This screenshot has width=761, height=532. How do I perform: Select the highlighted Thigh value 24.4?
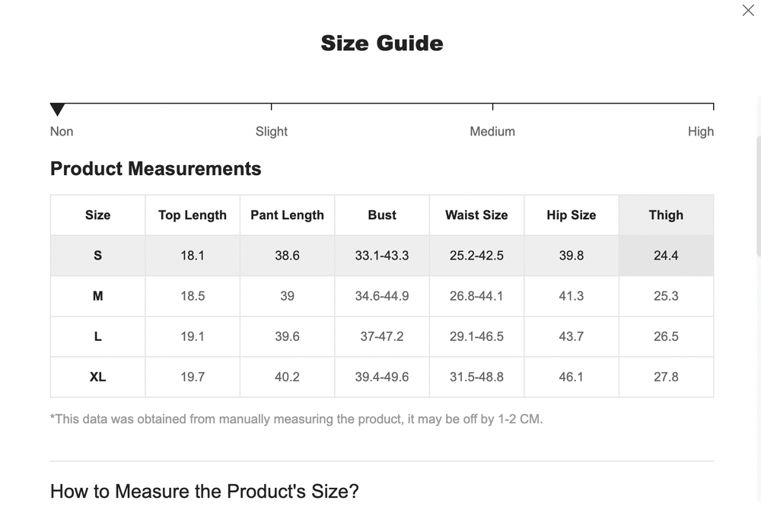click(665, 255)
